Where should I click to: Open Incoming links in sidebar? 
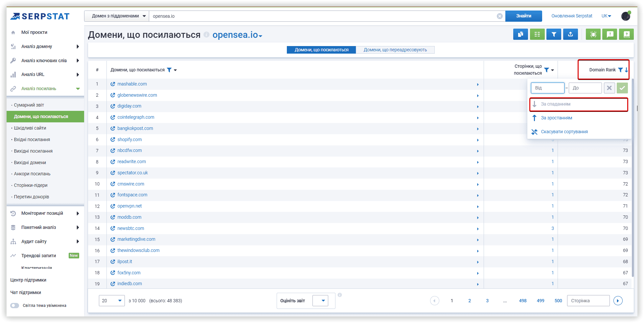click(32, 140)
